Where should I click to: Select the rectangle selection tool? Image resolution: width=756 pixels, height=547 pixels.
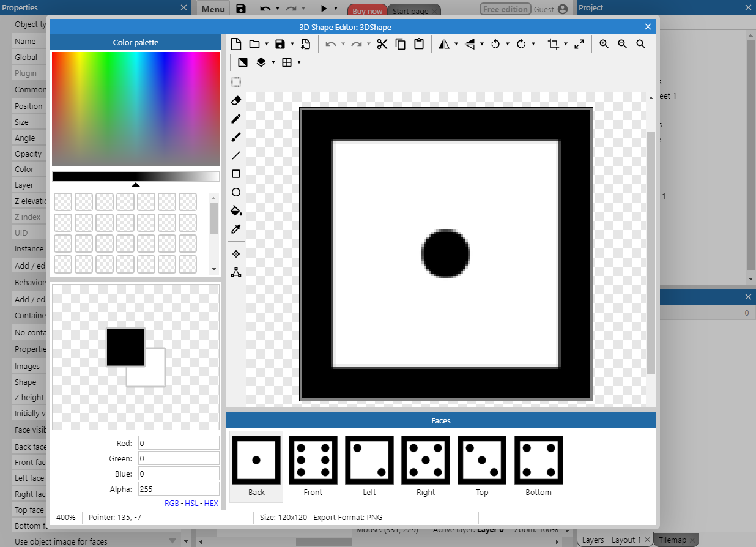click(x=236, y=82)
